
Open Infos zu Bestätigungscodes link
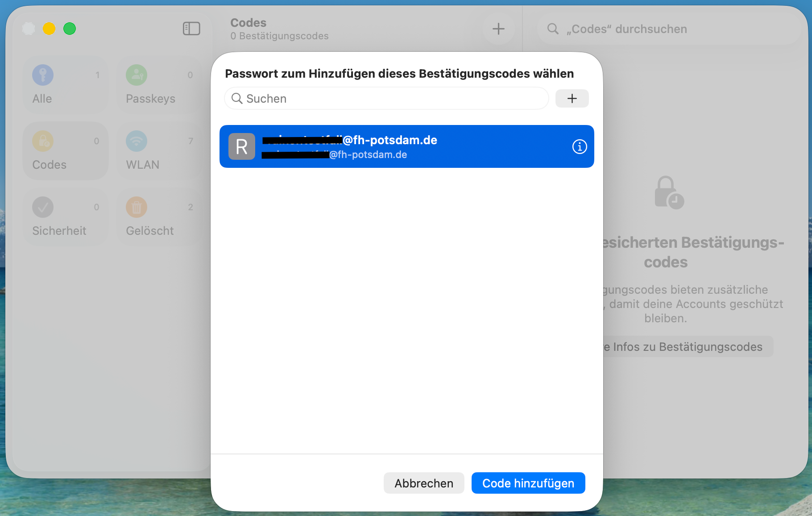click(x=687, y=347)
